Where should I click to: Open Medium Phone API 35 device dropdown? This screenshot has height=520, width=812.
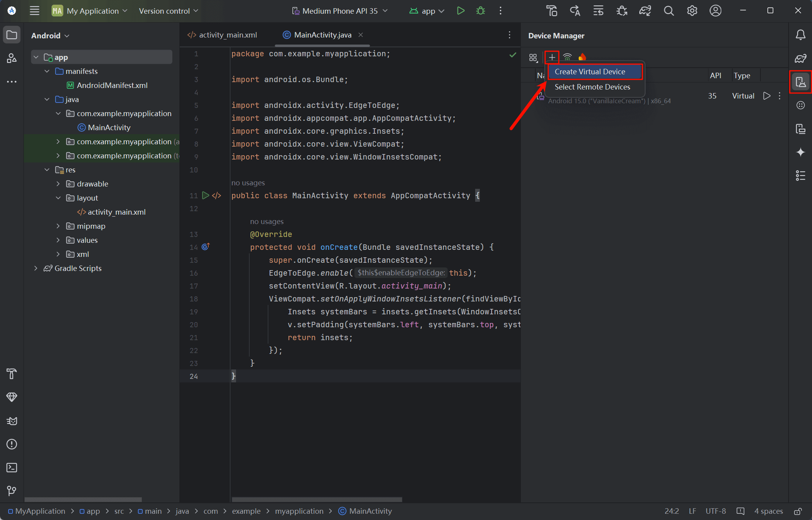tap(340, 11)
